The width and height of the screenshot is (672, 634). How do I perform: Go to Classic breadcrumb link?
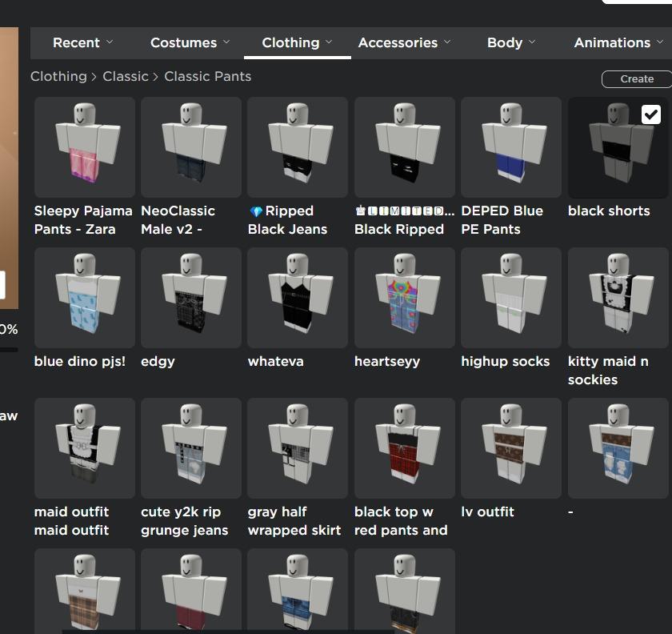(126, 76)
